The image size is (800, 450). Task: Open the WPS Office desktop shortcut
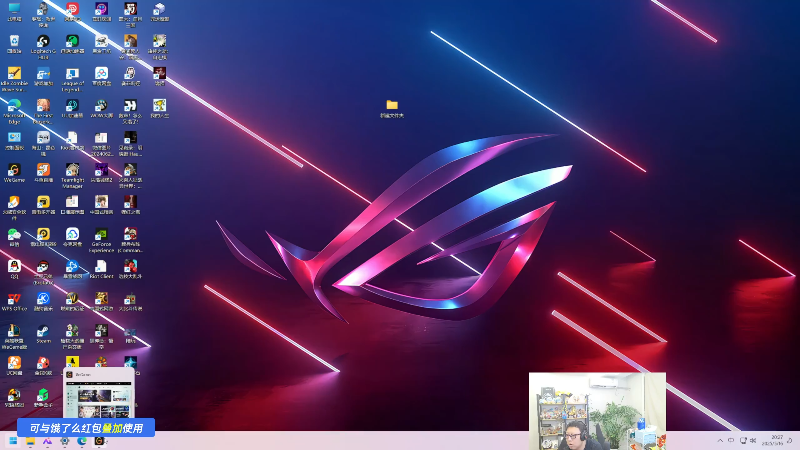[14, 302]
